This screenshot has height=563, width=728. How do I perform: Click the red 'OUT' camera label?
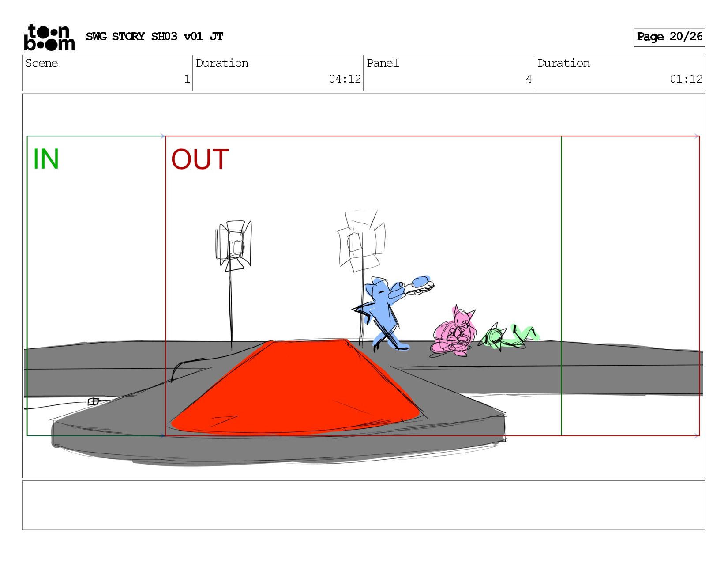point(200,159)
